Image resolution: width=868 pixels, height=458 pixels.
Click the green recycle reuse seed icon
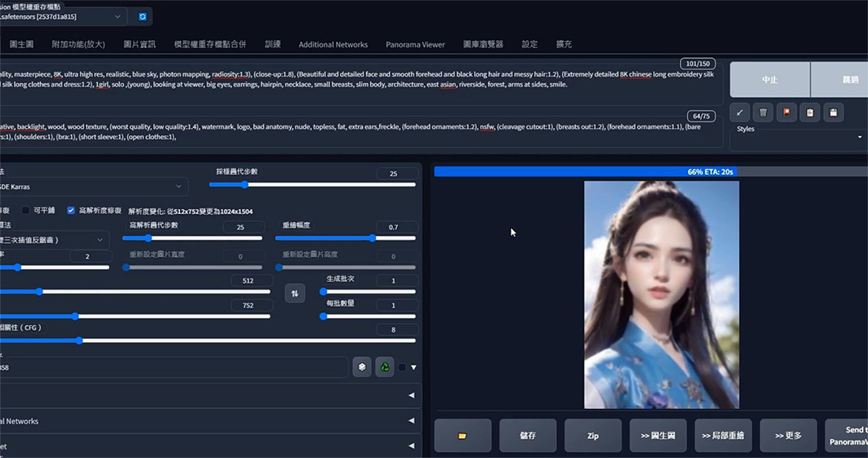point(384,367)
